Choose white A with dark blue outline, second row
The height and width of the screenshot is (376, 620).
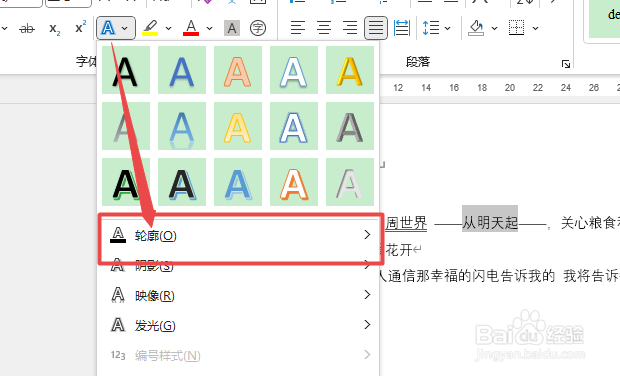(294, 126)
